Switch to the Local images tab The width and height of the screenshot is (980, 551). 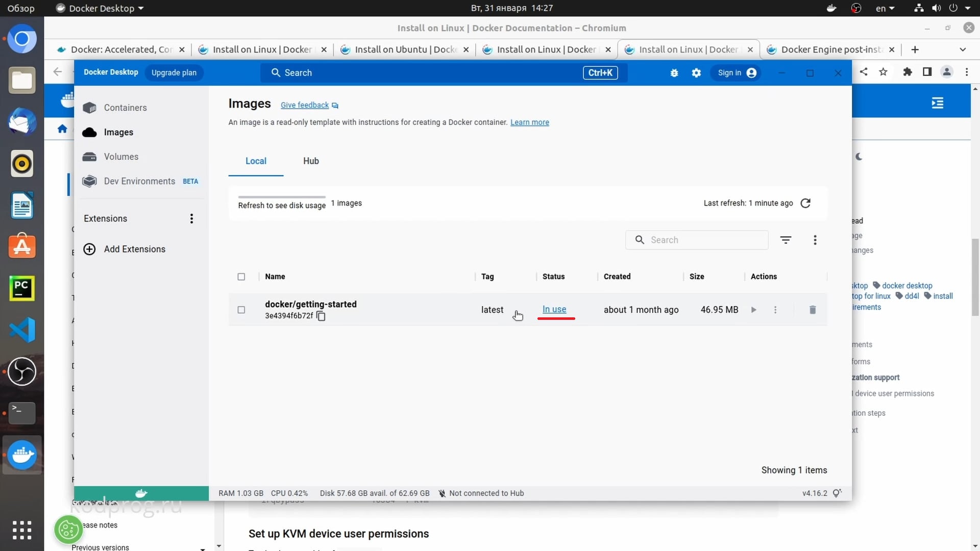click(x=256, y=161)
